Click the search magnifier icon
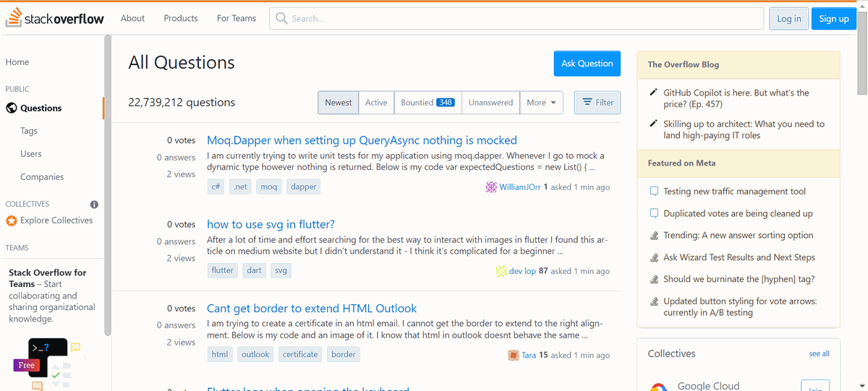 click(282, 19)
